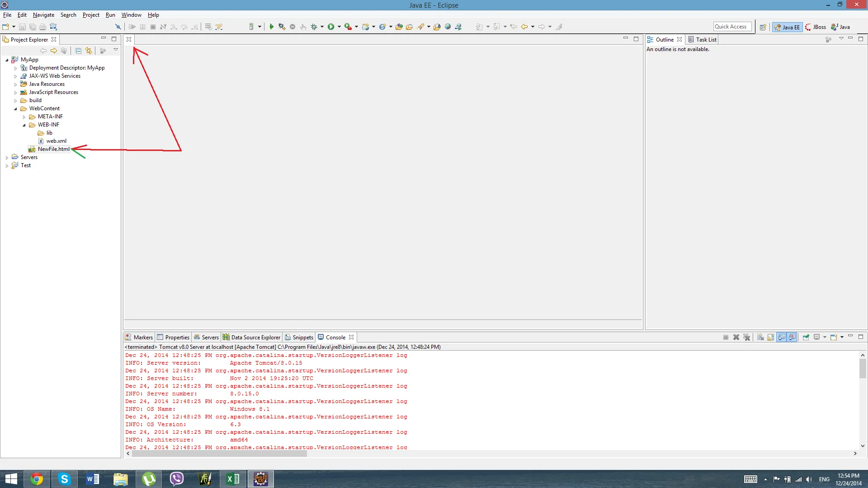Click Open Perspective icon
This screenshot has width=868, height=488.
(763, 27)
